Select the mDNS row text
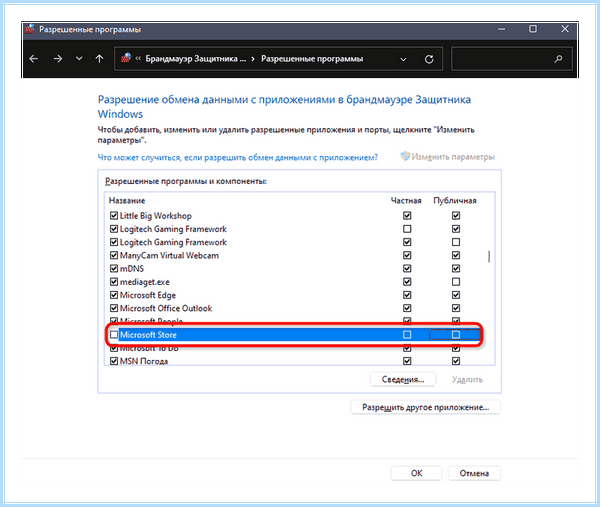600x507 pixels. point(132,269)
